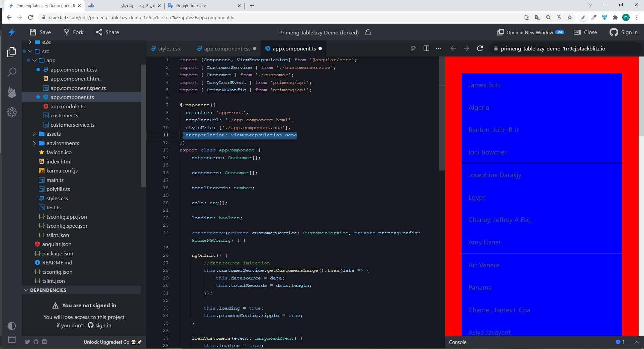
Task: Reload the Chrome browser page
Action: [x=30, y=17]
